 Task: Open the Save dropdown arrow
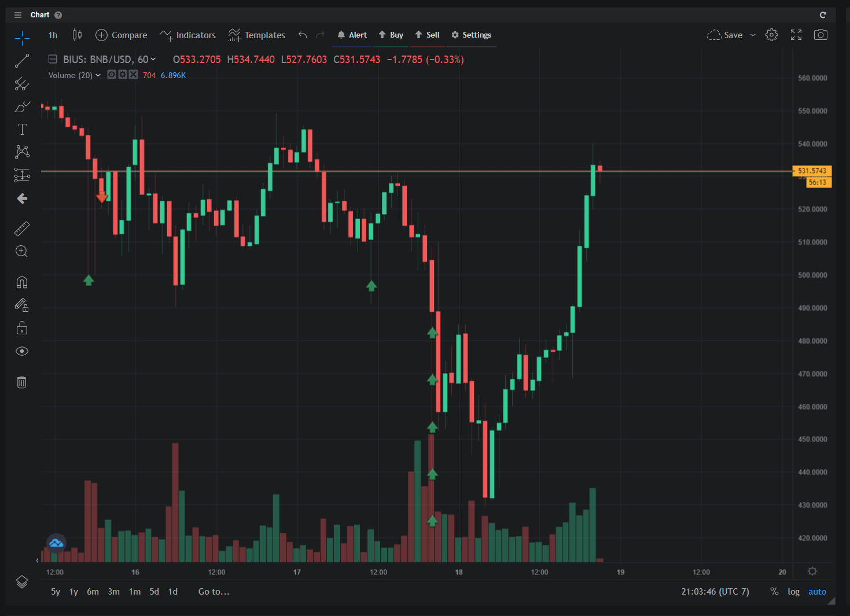point(753,35)
